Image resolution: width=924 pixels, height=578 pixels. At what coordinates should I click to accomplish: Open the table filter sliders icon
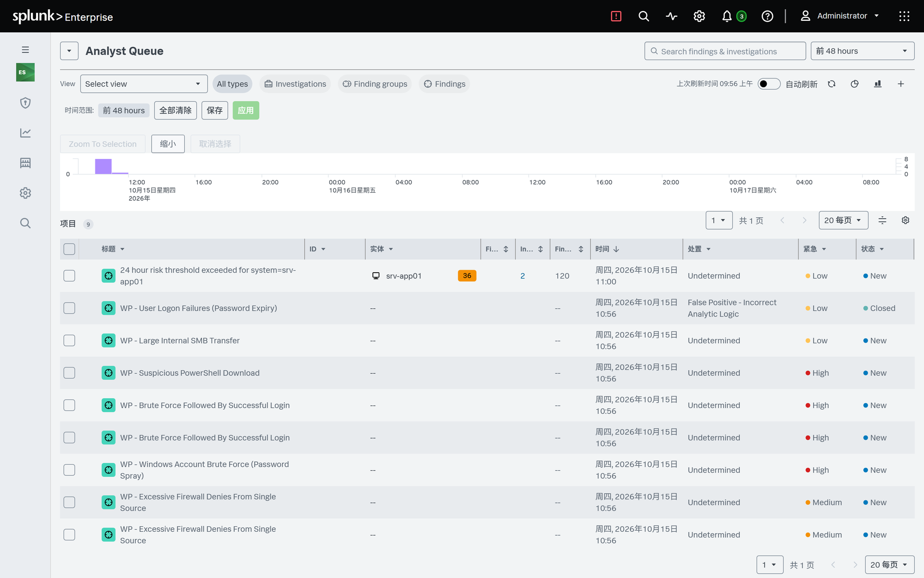pos(882,220)
